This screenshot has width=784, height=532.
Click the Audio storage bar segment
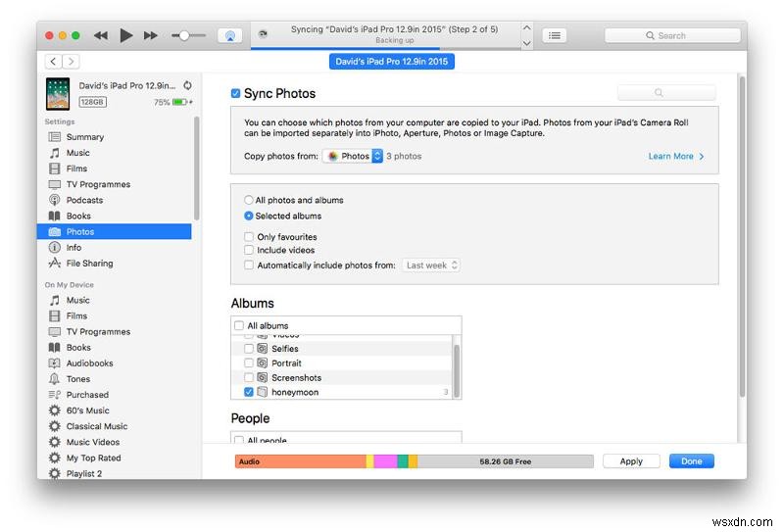tap(301, 461)
